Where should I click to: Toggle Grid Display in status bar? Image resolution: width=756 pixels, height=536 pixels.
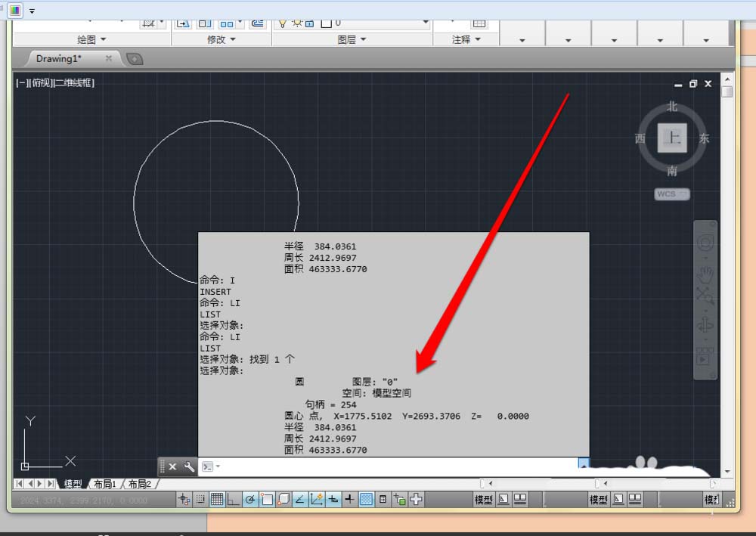click(217, 500)
